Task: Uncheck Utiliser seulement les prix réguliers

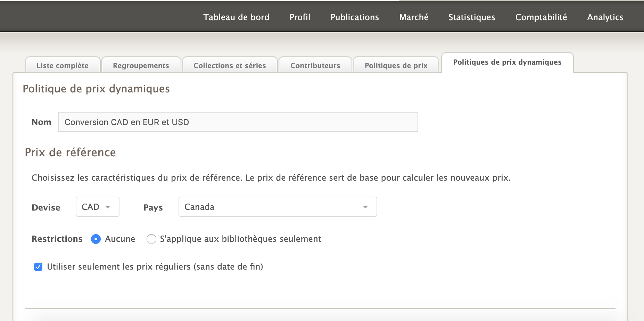Action: pyautogui.click(x=38, y=267)
